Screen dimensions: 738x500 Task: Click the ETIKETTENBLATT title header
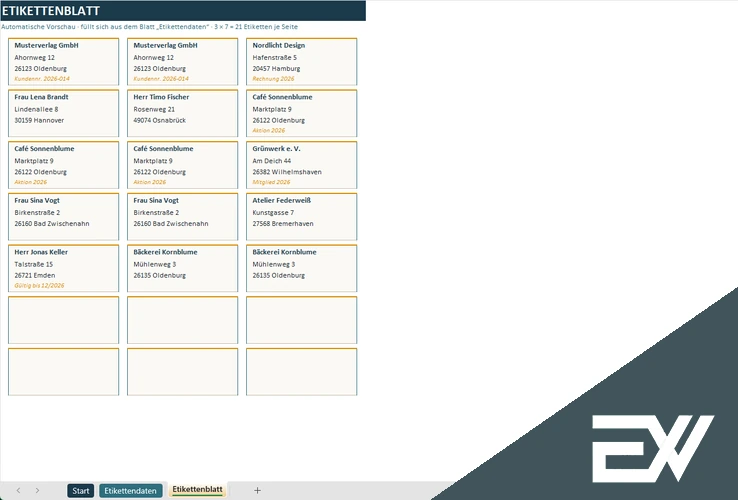[183, 10]
